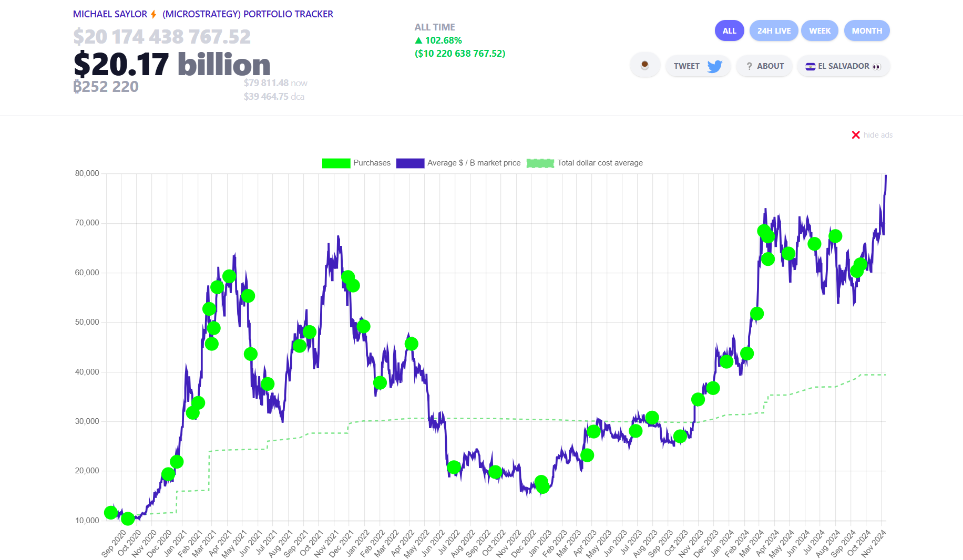Select the MONTH time range
963x560 pixels.
click(x=866, y=30)
